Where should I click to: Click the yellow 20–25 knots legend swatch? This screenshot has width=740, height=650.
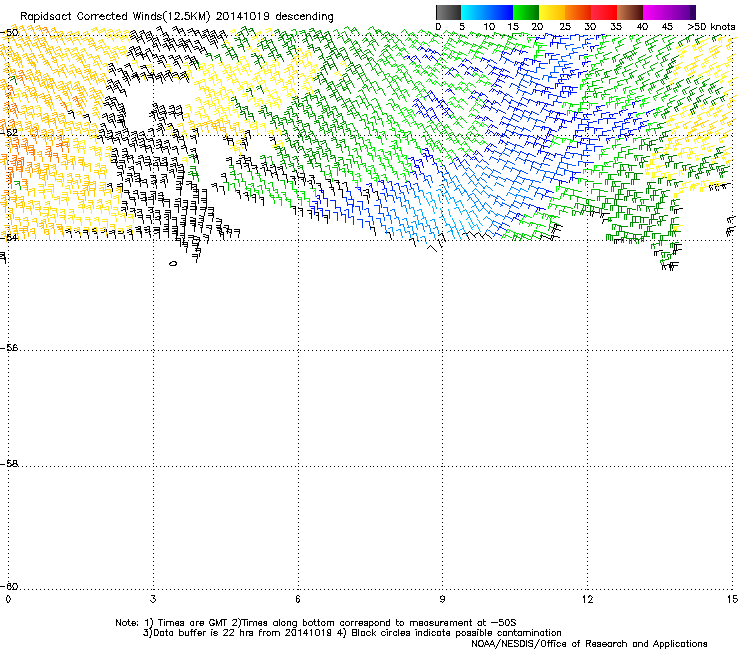(552, 12)
